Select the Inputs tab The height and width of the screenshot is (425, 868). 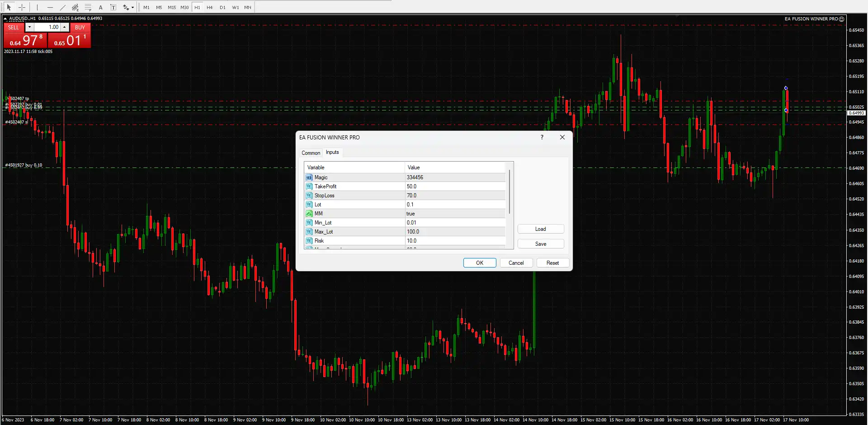click(x=332, y=153)
